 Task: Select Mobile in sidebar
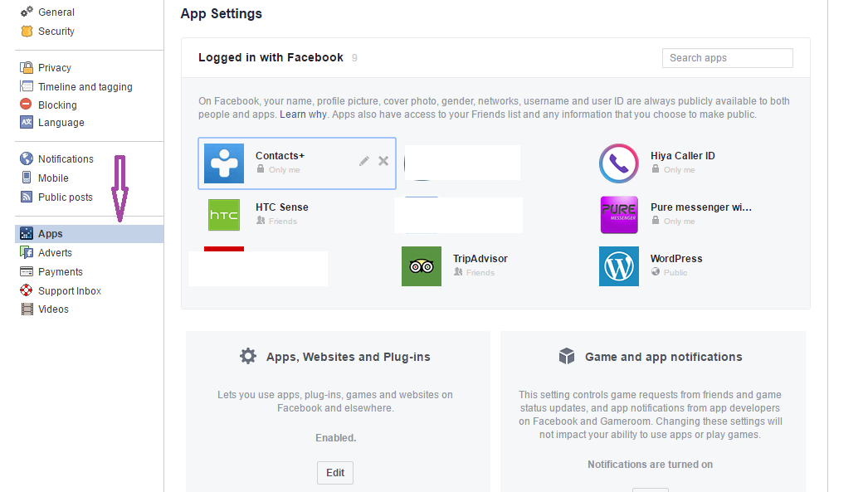click(53, 178)
